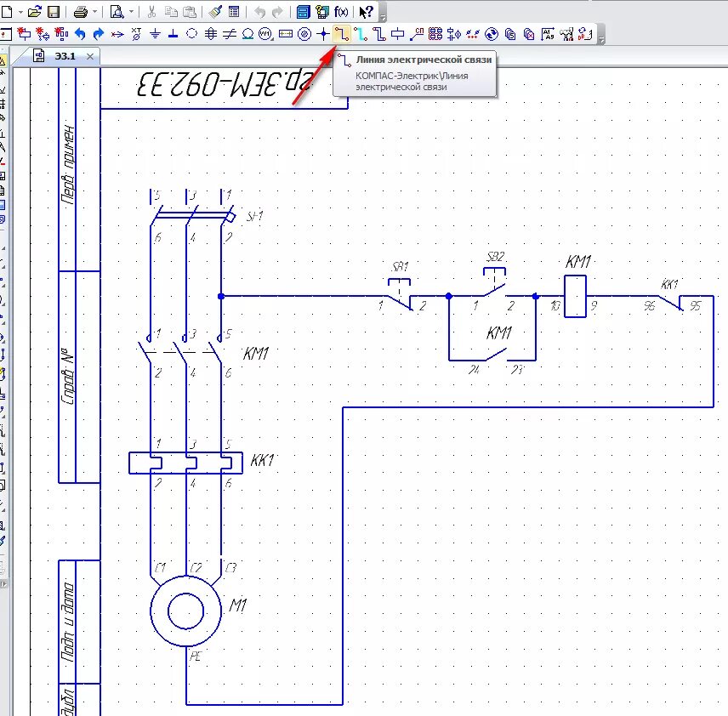Viewport: 728px width, 716px height.
Task: Select the XT terminal icon
Action: click(136, 34)
